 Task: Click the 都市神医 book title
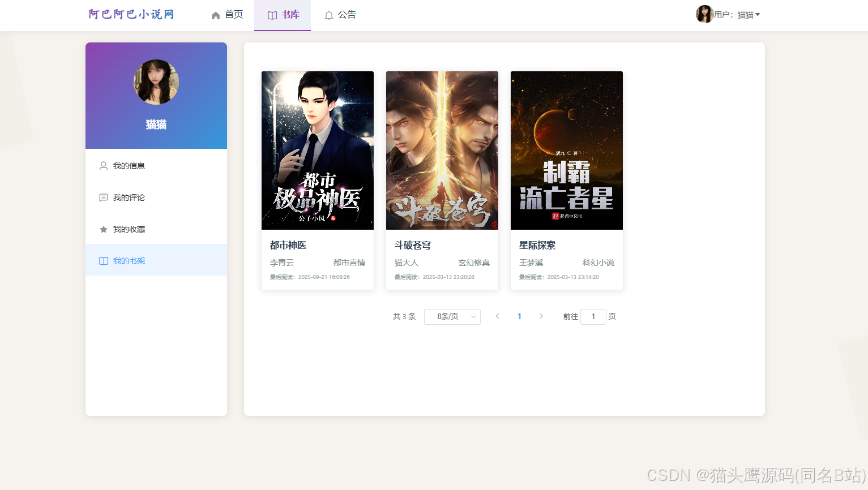point(288,245)
